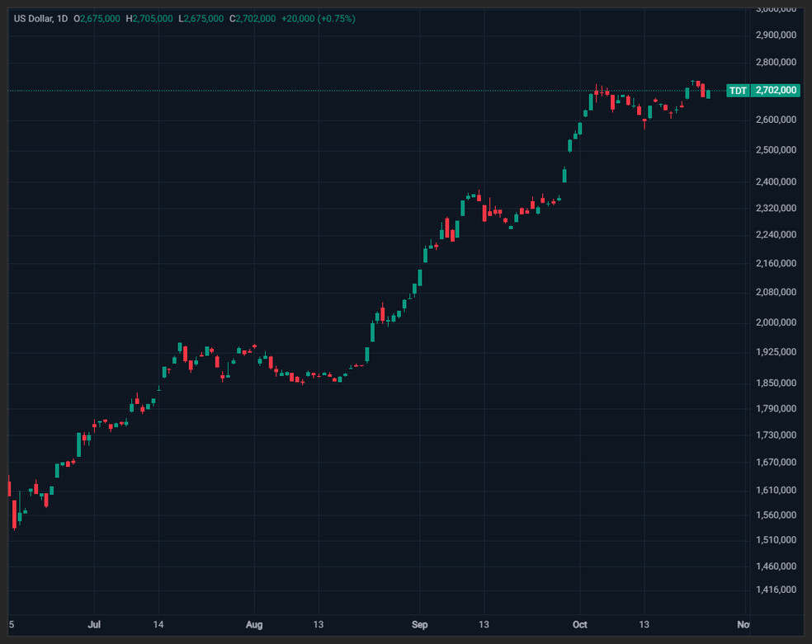The image size is (812, 644).
Task: Click the 2,400,000 price axis label
Action: (x=776, y=181)
